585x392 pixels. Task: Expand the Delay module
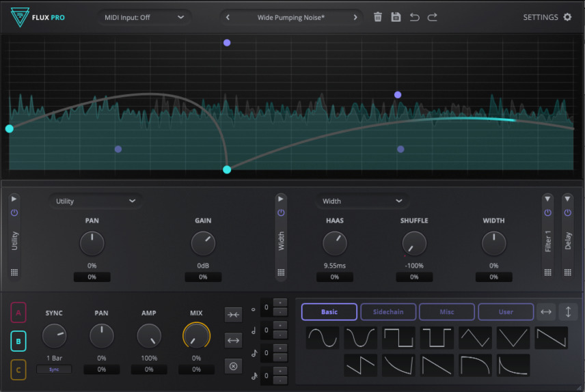(567, 199)
